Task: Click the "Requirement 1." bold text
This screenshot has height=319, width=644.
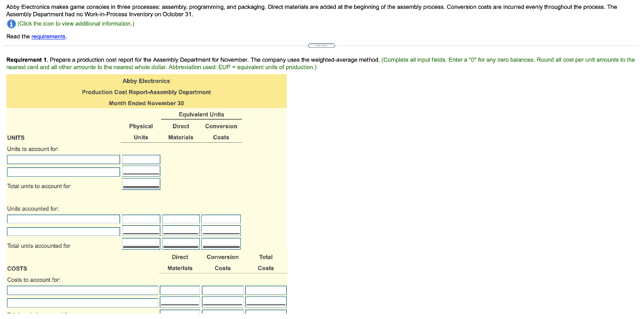Action: [27, 60]
